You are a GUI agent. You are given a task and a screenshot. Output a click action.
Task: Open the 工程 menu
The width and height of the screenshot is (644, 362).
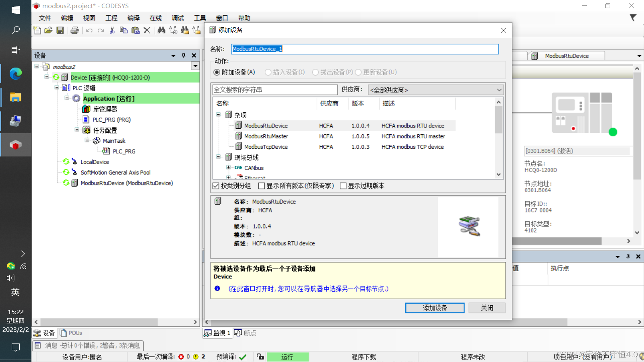tap(111, 18)
